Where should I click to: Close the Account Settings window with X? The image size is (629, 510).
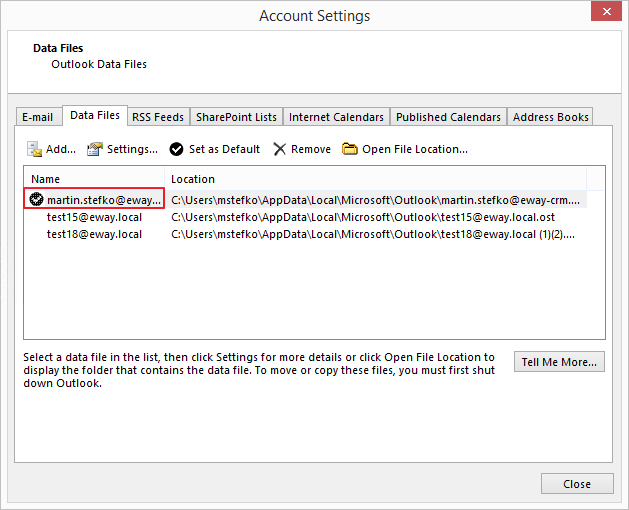[x=606, y=12]
